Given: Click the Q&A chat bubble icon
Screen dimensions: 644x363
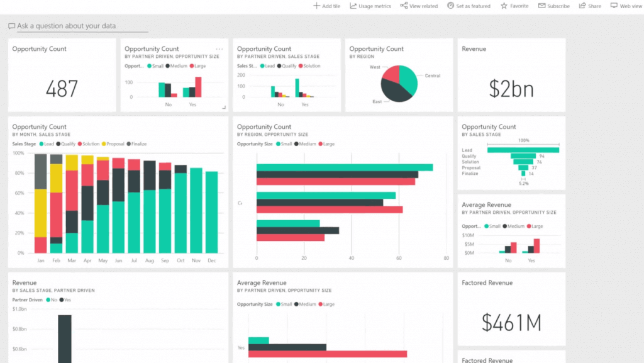Looking at the screenshot, I should pos(12,25).
